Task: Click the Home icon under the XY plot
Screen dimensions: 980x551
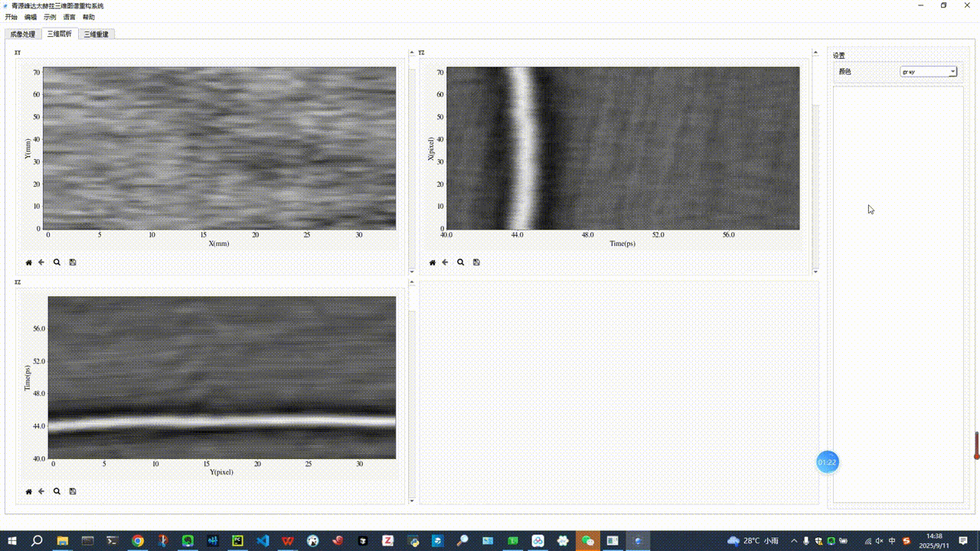Action: (29, 262)
